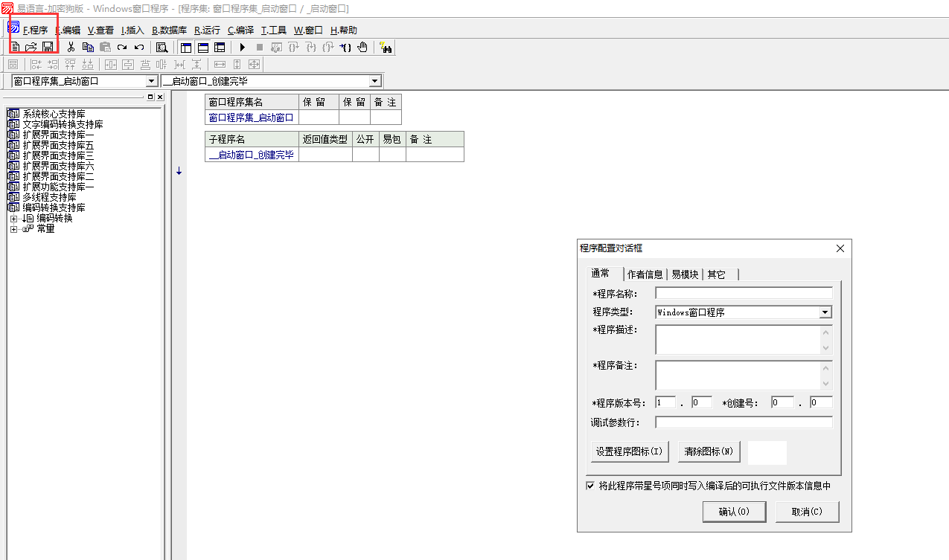The image size is (949, 560).
Task: Open the 窗口程序集_启动窗口 dropdown
Action: [x=152, y=81]
